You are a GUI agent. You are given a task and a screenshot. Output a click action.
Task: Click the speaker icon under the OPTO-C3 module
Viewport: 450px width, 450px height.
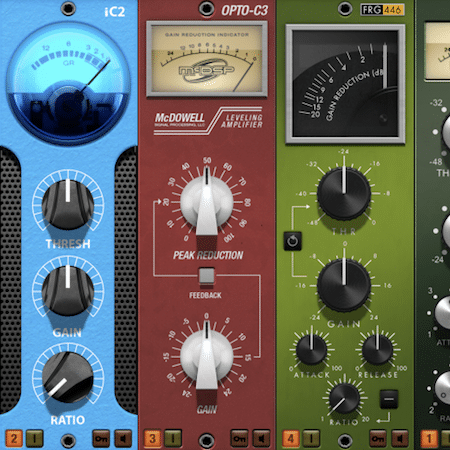click(x=262, y=438)
